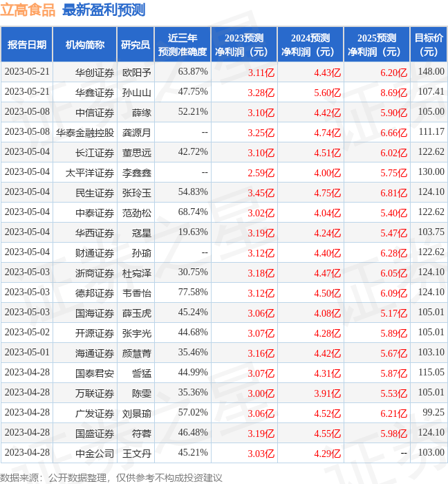The width and height of the screenshot is (448, 484).
Task: Click the 研究员 column header
Action: (x=136, y=44)
